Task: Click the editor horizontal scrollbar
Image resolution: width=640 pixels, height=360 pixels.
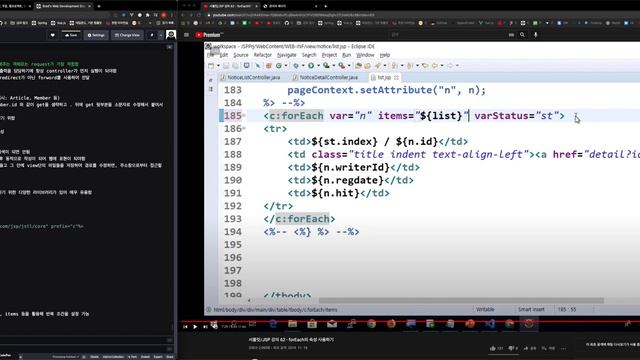Action: (x=461, y=300)
